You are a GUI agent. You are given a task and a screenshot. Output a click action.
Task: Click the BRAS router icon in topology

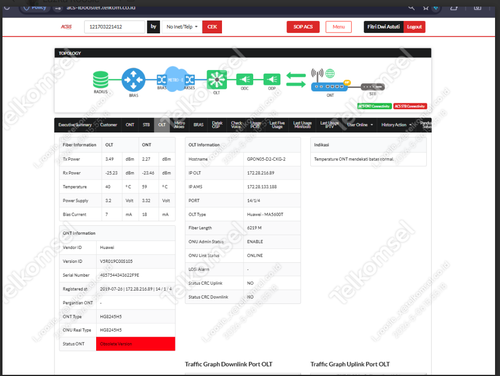tap(133, 80)
